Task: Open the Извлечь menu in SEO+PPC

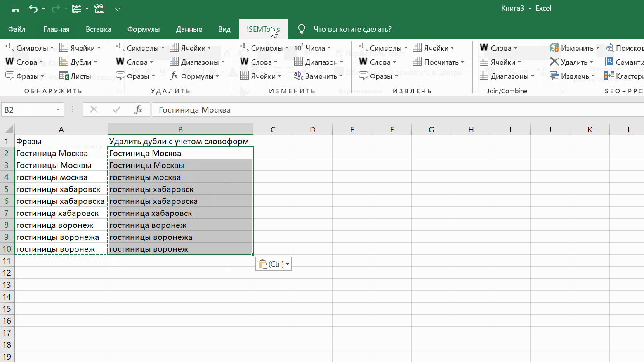Action: point(572,76)
